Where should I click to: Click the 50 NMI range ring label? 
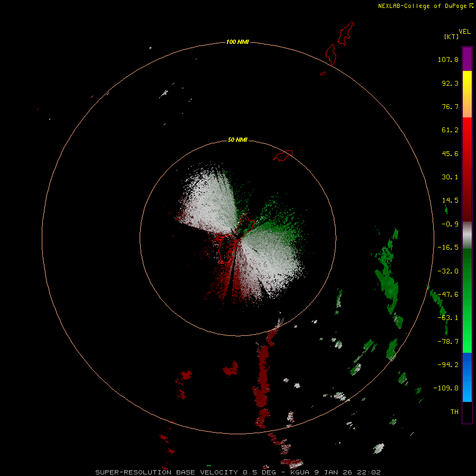click(x=237, y=140)
